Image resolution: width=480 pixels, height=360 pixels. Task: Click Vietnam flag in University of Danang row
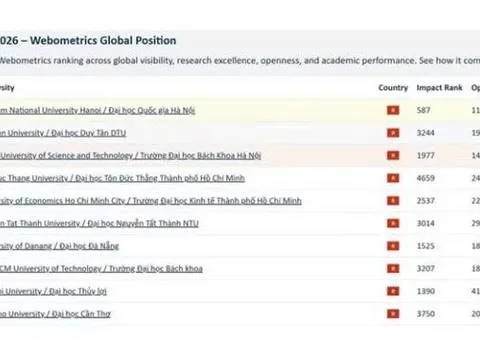pos(393,246)
